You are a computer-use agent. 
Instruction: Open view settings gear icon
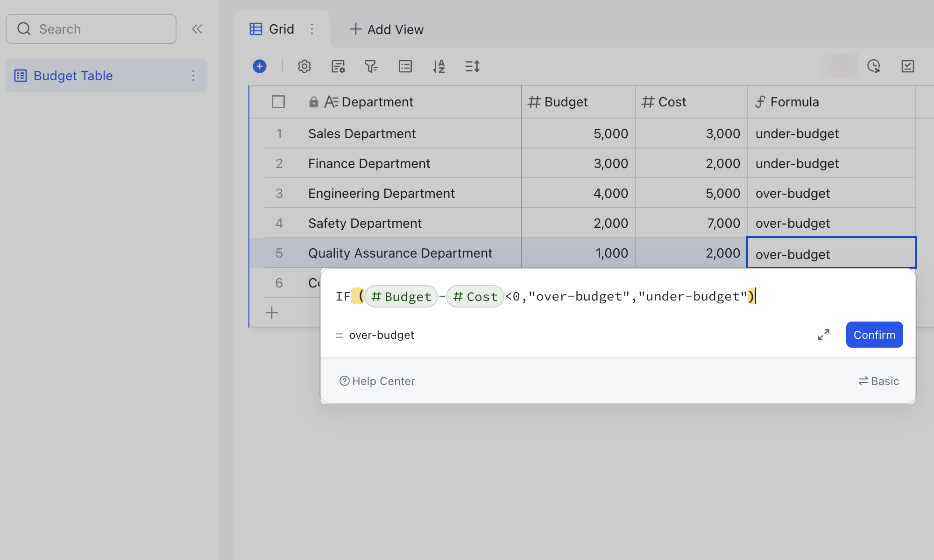304,66
